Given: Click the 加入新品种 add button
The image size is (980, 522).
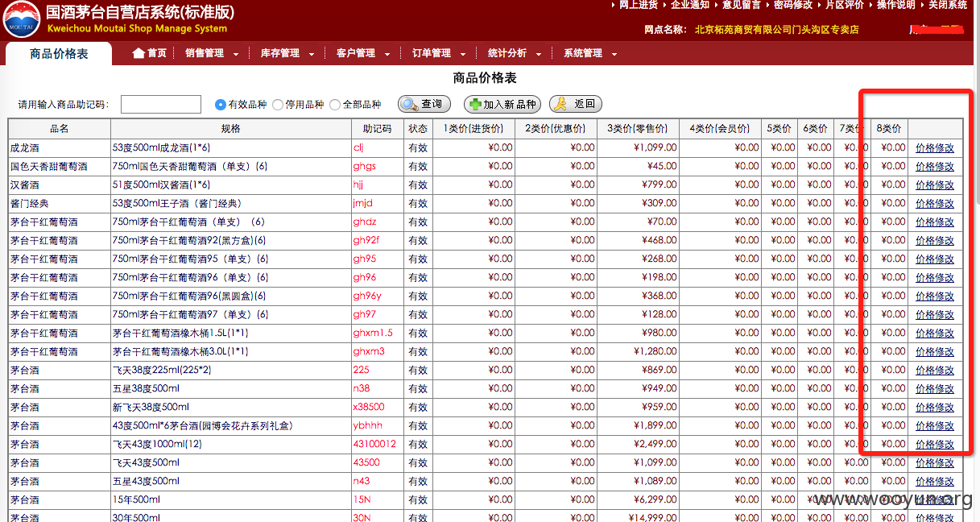Looking at the screenshot, I should 502,104.
